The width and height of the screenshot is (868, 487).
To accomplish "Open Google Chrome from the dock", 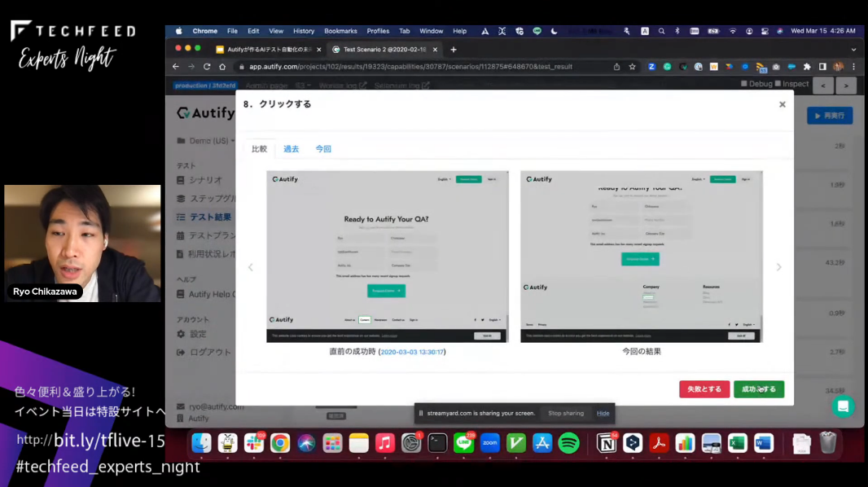I will point(280,443).
